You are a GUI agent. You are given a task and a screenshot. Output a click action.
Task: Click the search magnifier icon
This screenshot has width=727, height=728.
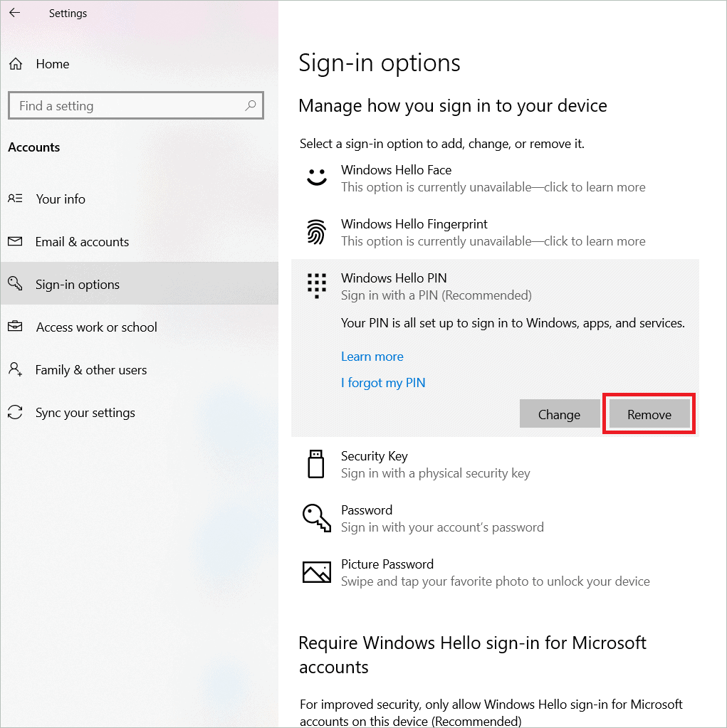pyautogui.click(x=251, y=106)
